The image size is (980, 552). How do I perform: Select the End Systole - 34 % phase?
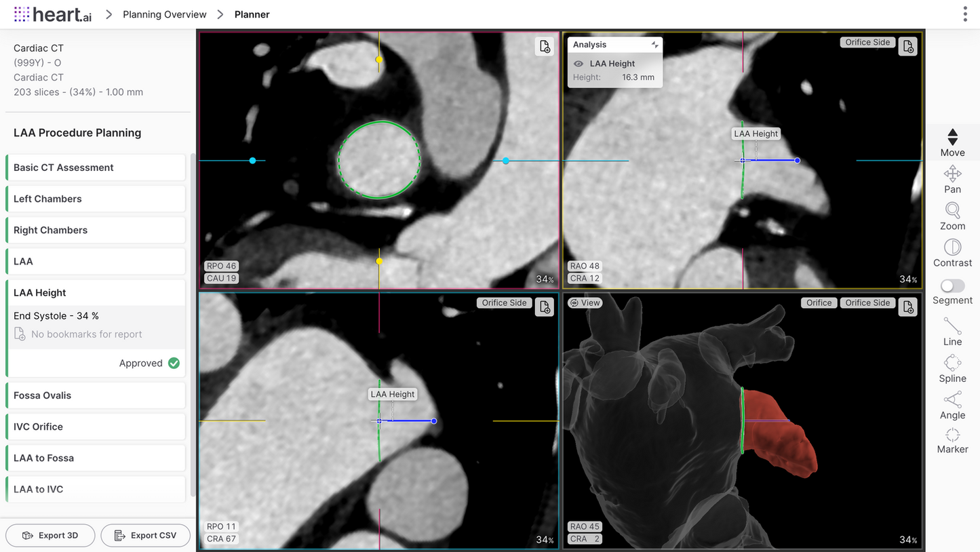coord(56,316)
